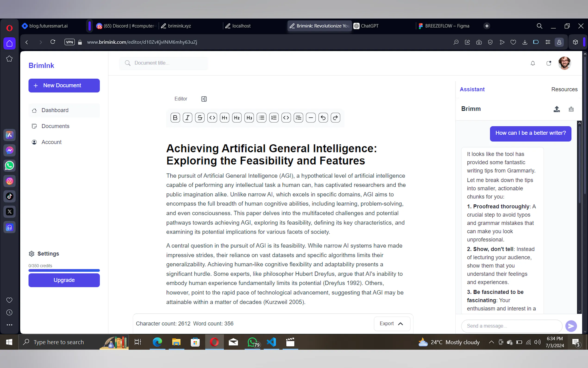Click the undo arrow in toolbar

[x=323, y=118]
